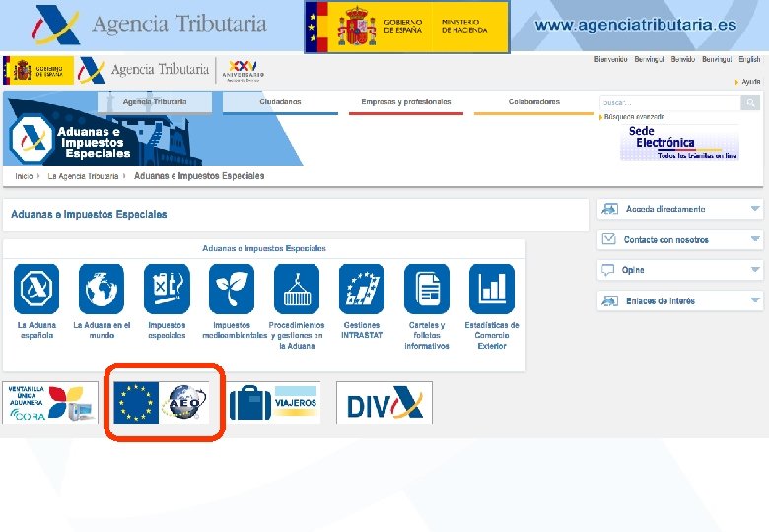The width and height of the screenshot is (769, 532).
Task: Click the Ayuda link
Action: pyautogui.click(x=751, y=82)
